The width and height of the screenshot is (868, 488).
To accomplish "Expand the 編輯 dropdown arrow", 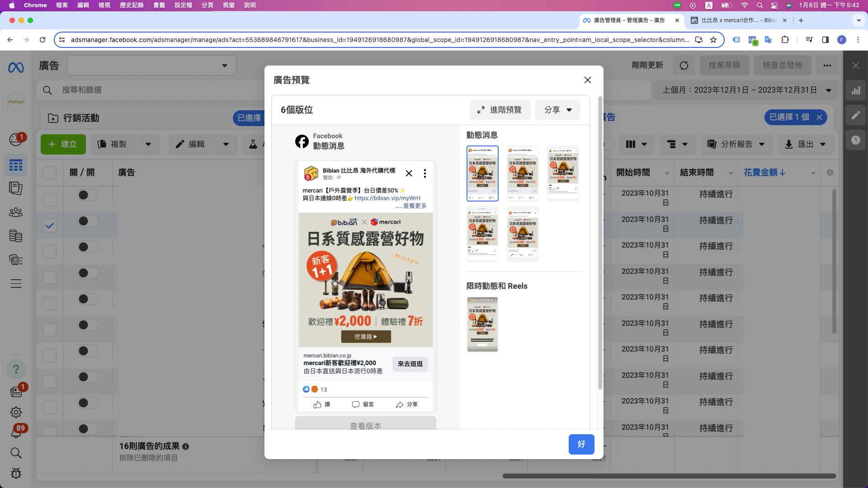I will pyautogui.click(x=226, y=144).
